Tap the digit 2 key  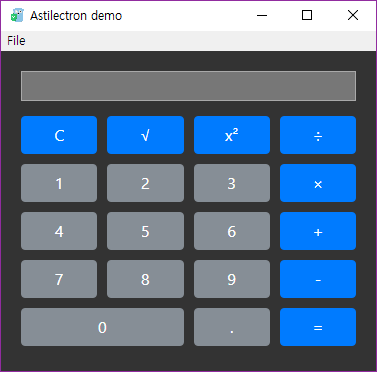coord(145,183)
